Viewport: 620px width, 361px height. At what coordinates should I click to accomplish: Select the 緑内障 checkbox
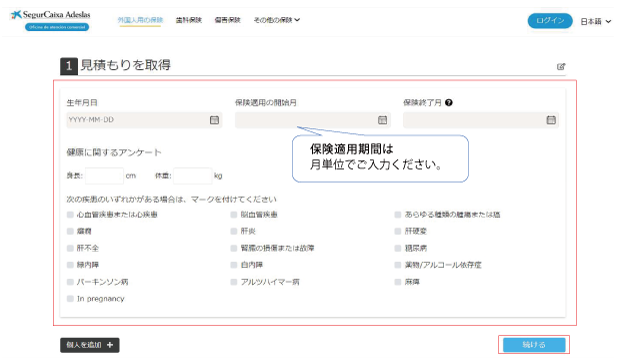tap(70, 265)
